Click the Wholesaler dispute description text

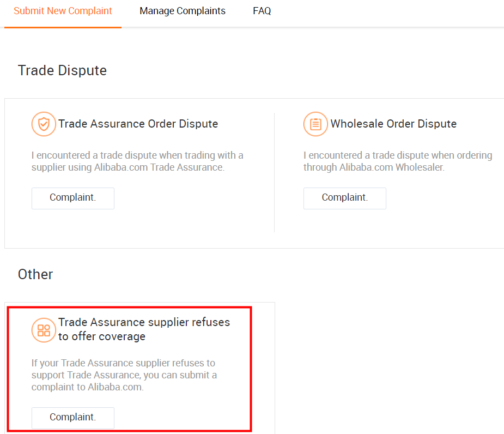tap(398, 161)
